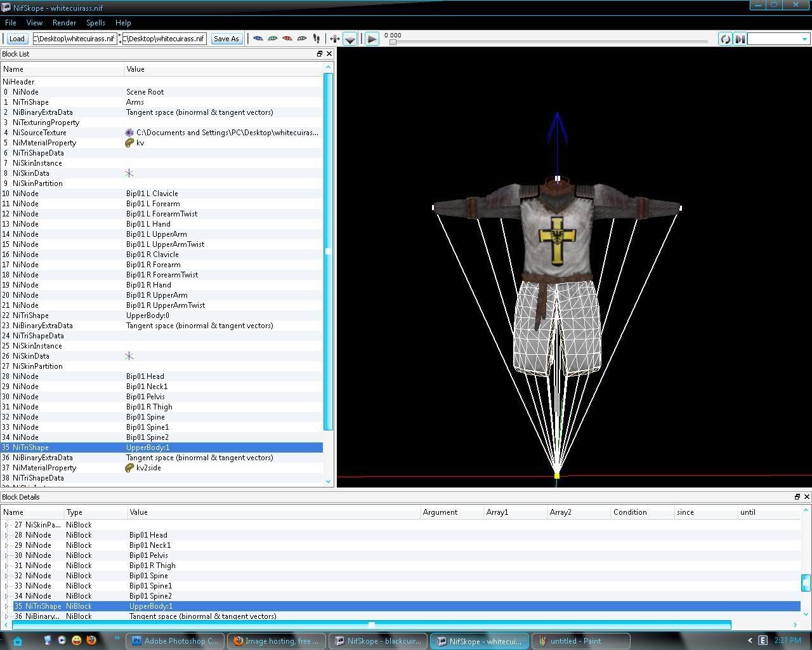This screenshot has width=812, height=650.
Task: Click the Block Details vertical scrollbar thumb
Action: pyautogui.click(x=806, y=582)
